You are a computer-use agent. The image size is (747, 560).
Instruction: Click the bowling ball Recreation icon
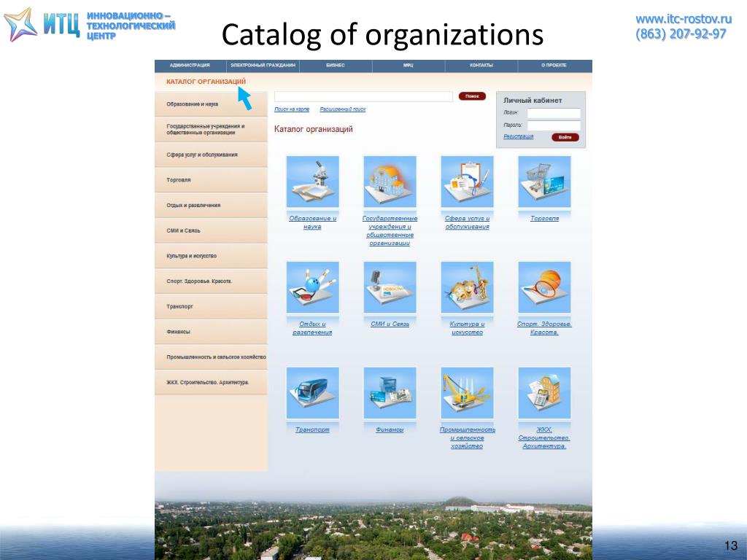pyautogui.click(x=312, y=287)
